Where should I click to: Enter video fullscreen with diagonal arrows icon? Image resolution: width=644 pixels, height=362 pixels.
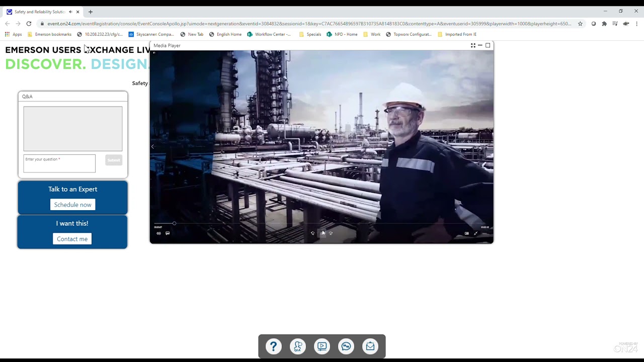coord(476,233)
